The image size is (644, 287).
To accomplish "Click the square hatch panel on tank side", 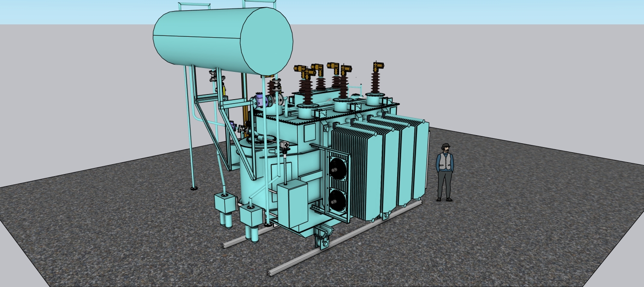I will tap(310, 133).
